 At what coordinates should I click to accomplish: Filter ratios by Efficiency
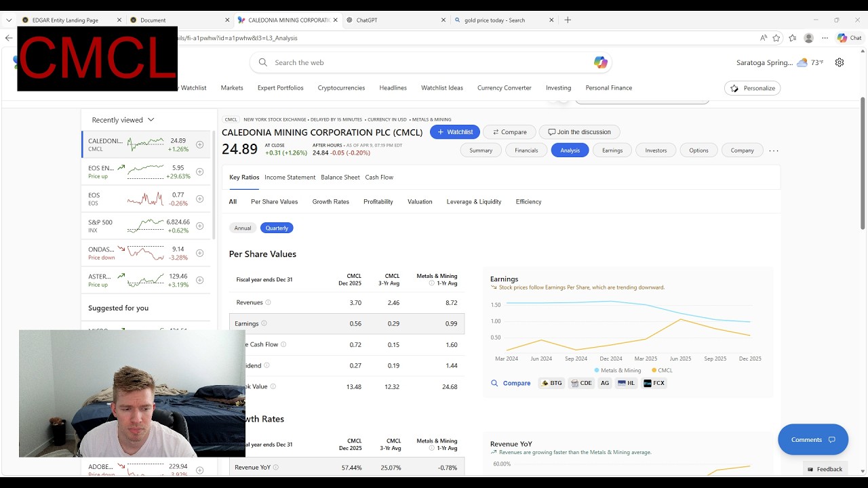[x=528, y=201]
